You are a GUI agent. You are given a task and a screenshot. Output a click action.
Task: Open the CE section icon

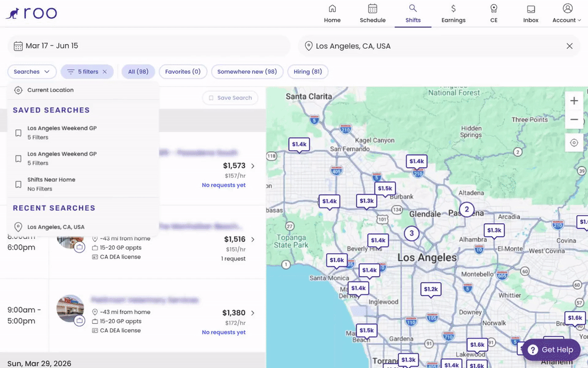(x=494, y=8)
